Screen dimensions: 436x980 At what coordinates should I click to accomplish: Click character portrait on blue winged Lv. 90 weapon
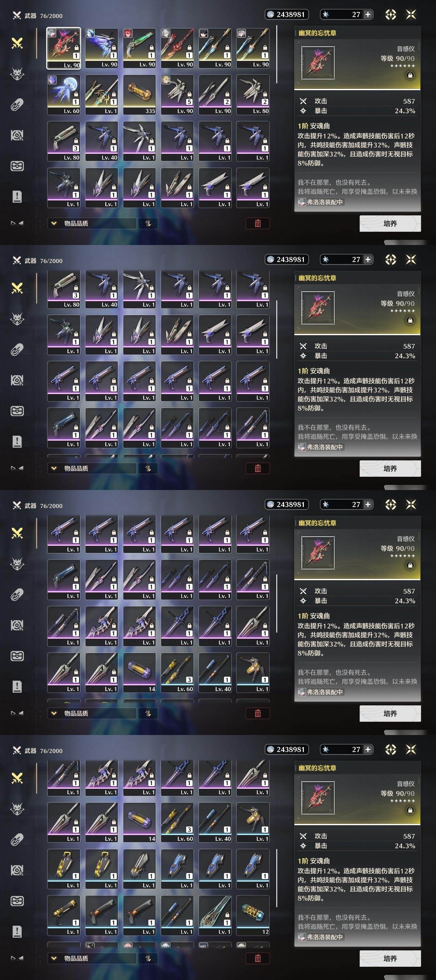[x=90, y=33]
